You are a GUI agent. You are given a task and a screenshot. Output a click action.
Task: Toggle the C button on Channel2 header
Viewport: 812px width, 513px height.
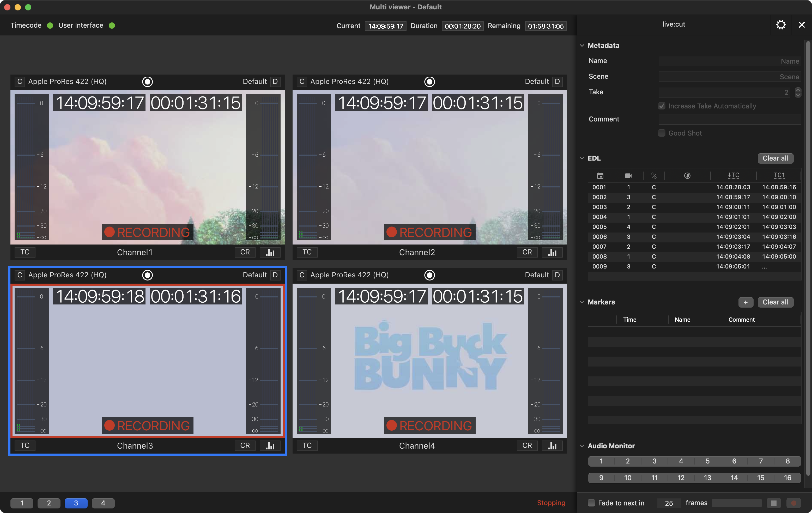click(x=302, y=82)
